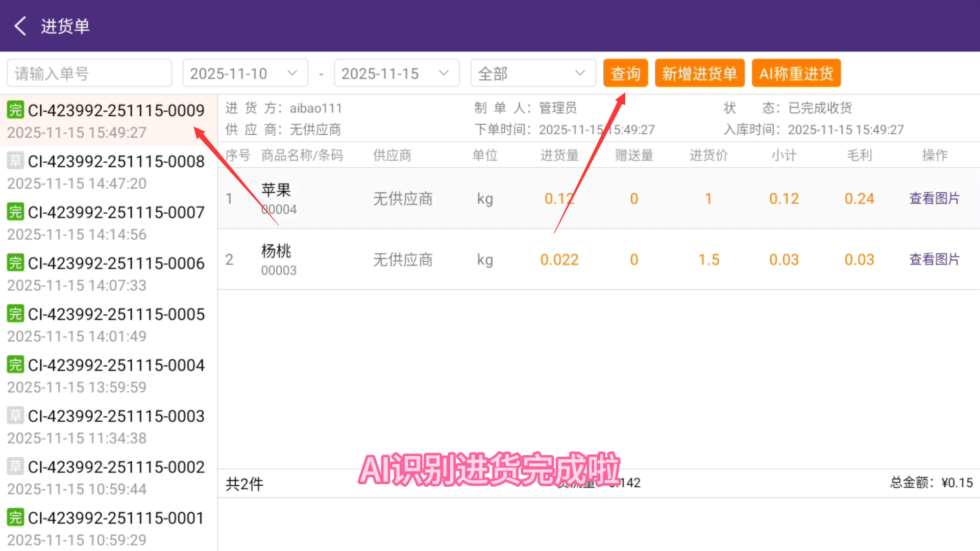Image resolution: width=980 pixels, height=551 pixels.
Task: Focus the order number input field
Action: point(89,73)
